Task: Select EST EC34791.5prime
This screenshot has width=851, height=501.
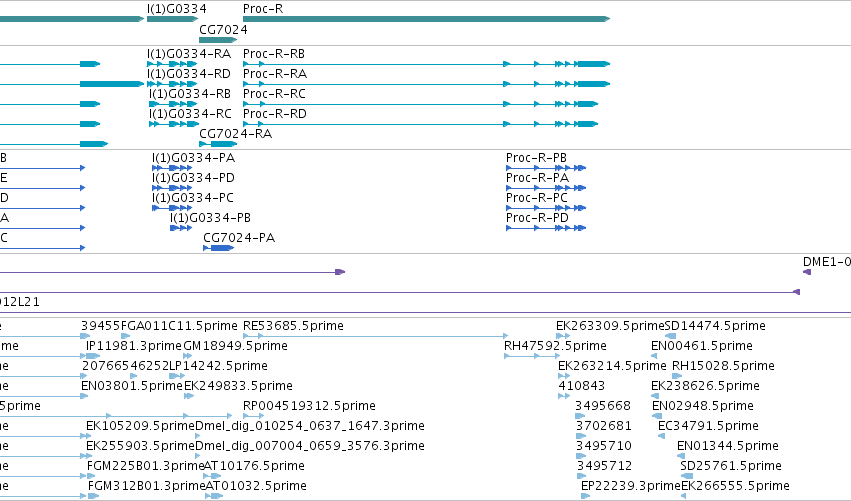Action: pyautogui.click(x=708, y=427)
